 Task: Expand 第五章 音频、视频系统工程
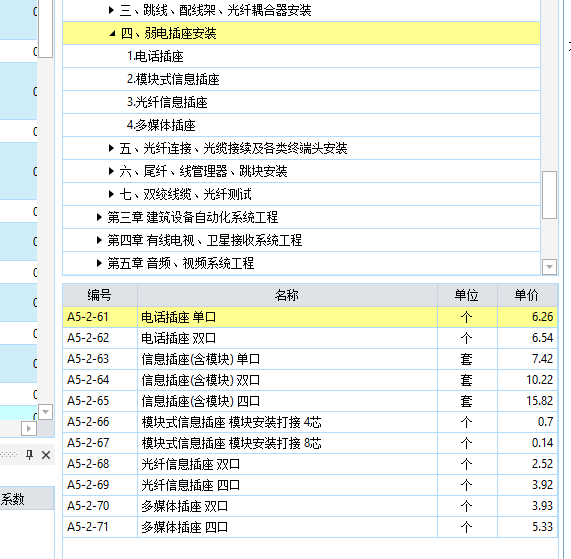click(x=99, y=263)
